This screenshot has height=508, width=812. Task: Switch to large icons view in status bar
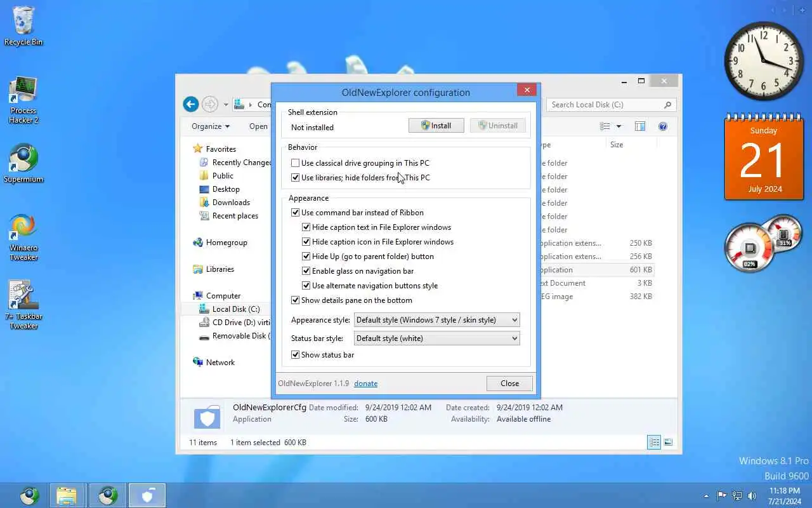pos(668,442)
